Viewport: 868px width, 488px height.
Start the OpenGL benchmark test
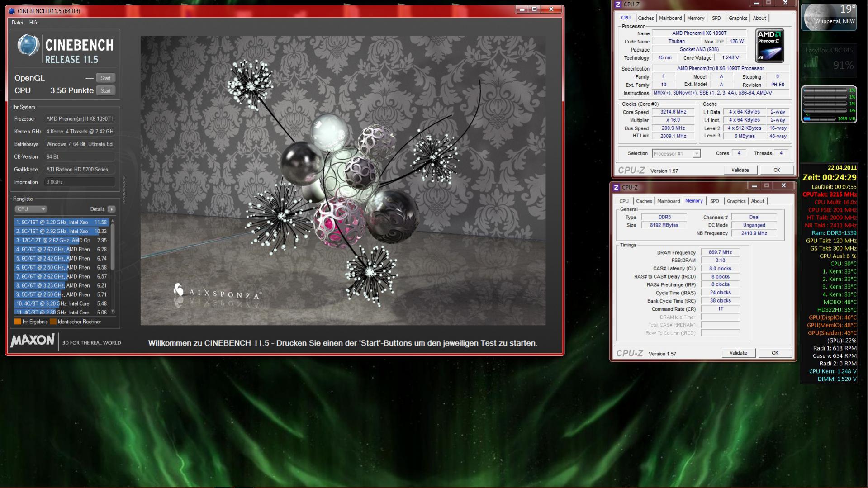point(105,78)
